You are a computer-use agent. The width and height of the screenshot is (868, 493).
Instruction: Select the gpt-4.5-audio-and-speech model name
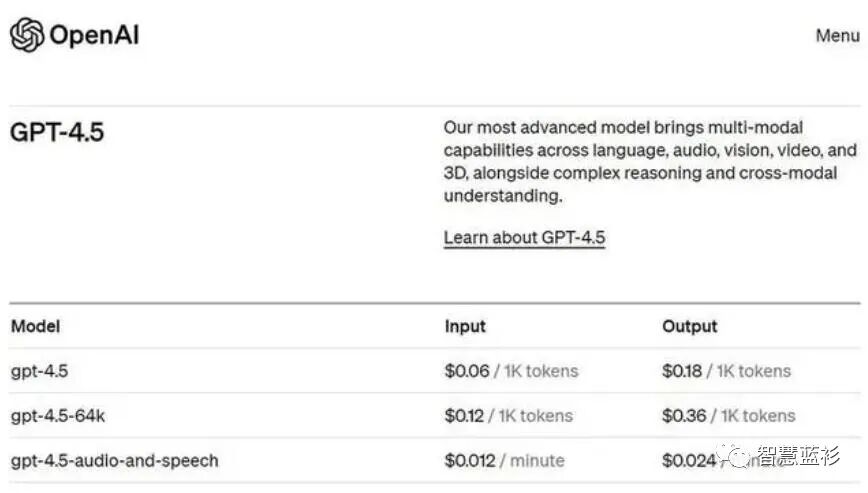click(114, 460)
